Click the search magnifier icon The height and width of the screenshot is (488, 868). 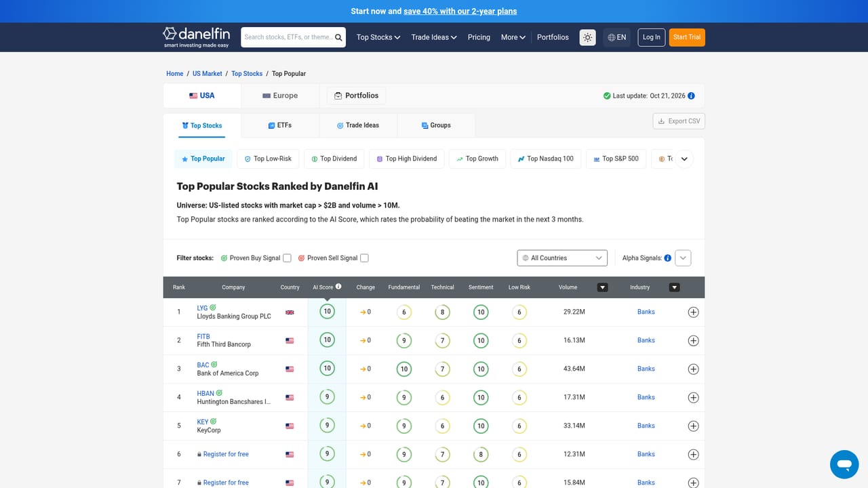click(x=338, y=37)
